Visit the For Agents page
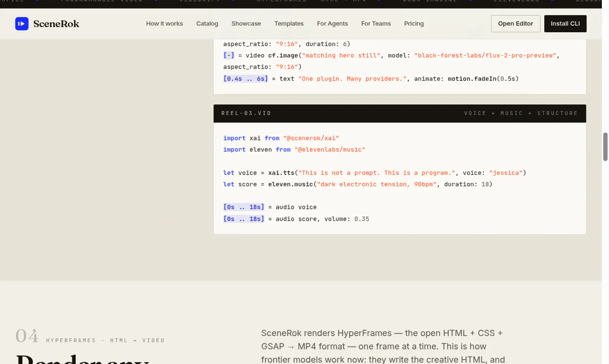The height and width of the screenshot is (364, 609). click(332, 23)
